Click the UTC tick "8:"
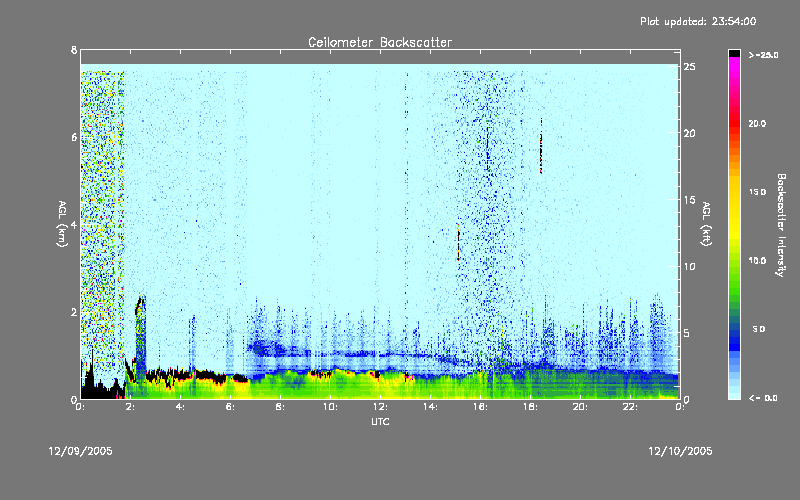This screenshot has height=500, width=800. pos(280,407)
